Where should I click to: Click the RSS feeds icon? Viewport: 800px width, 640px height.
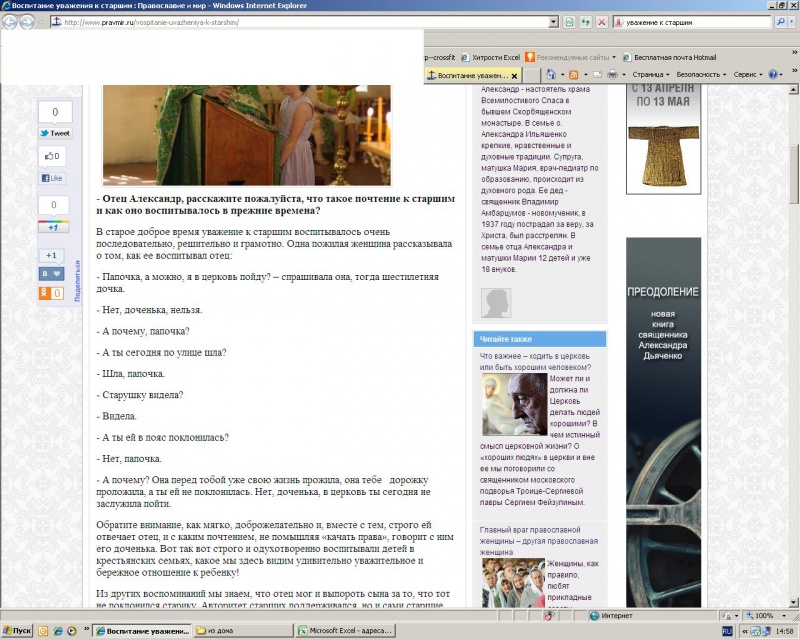(x=574, y=75)
